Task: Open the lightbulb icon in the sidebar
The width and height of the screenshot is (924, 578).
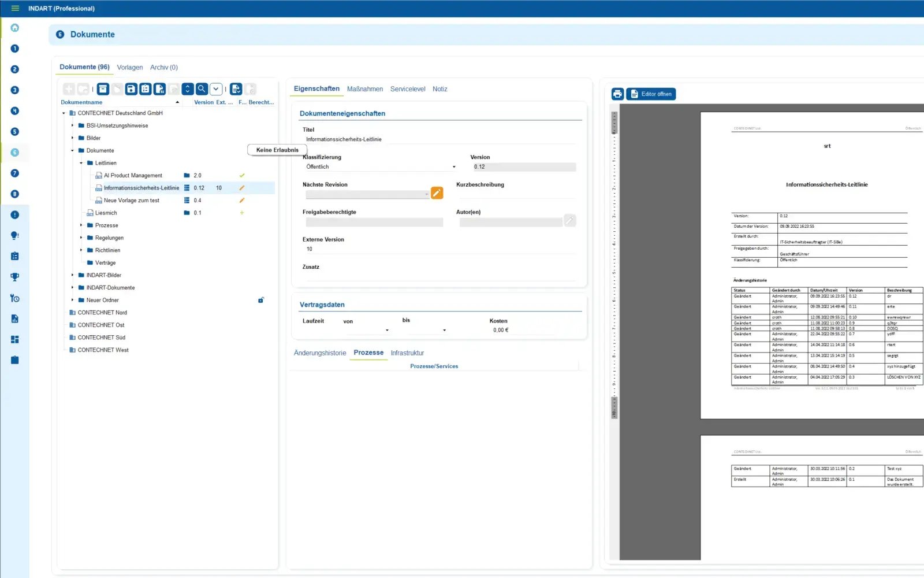Action: (x=15, y=235)
